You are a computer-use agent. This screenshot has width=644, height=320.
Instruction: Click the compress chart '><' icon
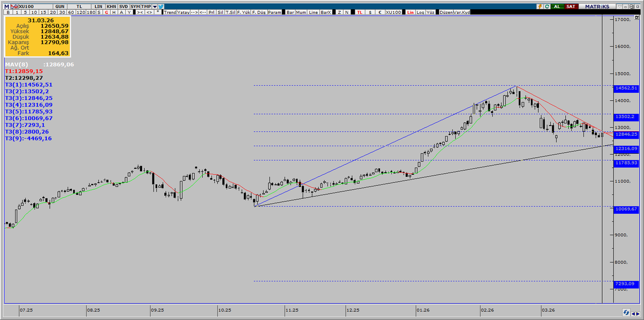click(140, 12)
